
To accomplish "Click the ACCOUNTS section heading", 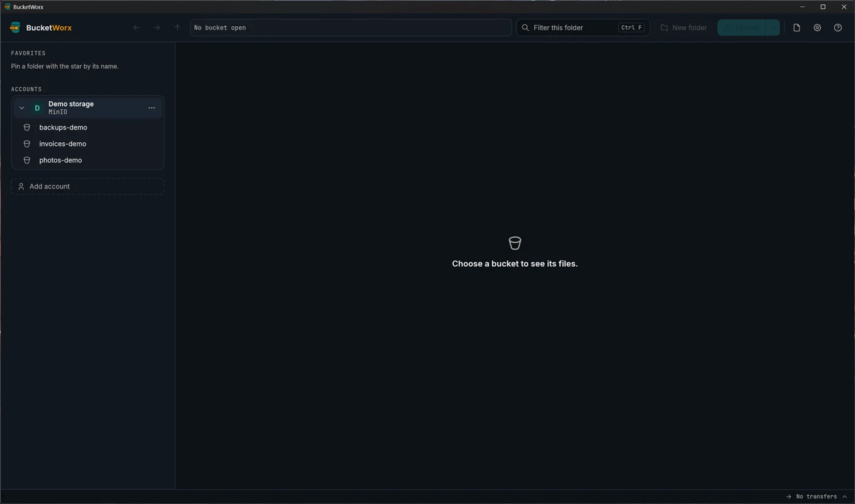I will tap(26, 89).
